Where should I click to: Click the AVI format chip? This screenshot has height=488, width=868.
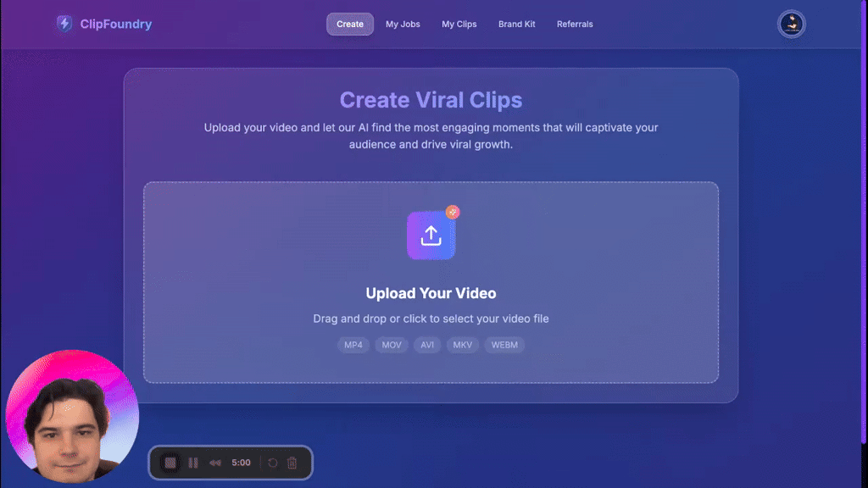click(427, 345)
